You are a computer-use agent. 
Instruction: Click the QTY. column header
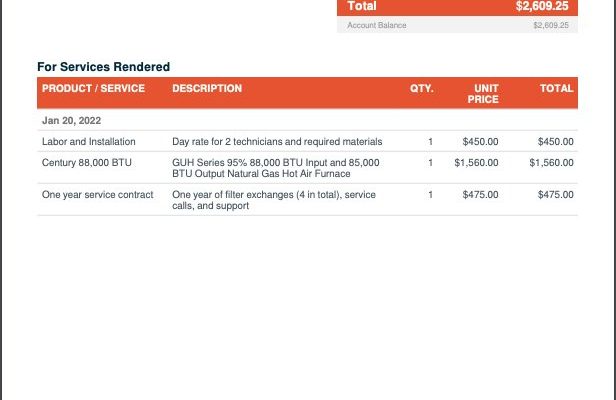[x=422, y=88]
